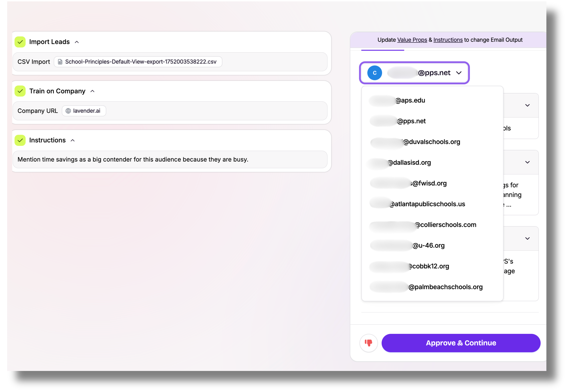Toggle the Instructions green checkmark

pyautogui.click(x=20, y=140)
